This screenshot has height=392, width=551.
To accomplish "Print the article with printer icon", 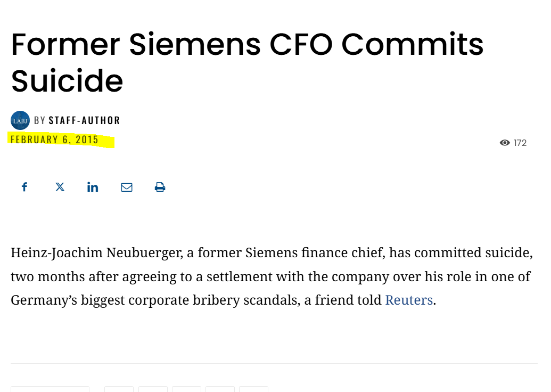I will 160,187.
